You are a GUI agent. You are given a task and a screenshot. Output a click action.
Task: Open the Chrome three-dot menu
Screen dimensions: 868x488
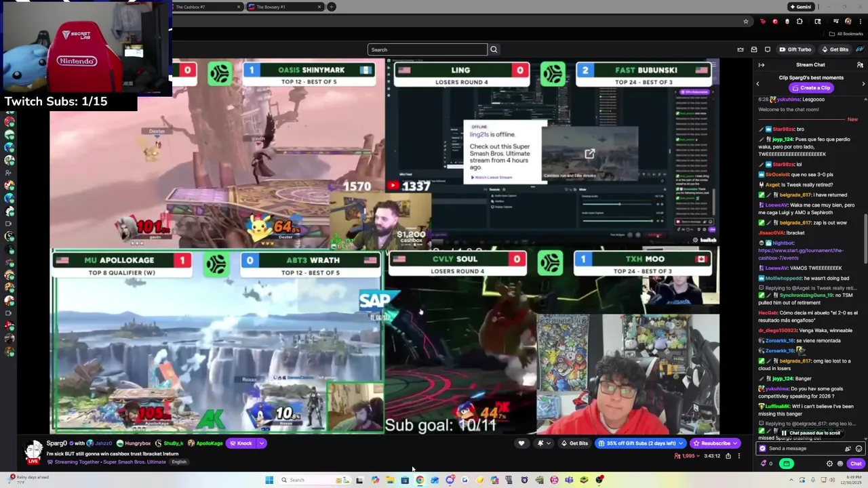(860, 21)
